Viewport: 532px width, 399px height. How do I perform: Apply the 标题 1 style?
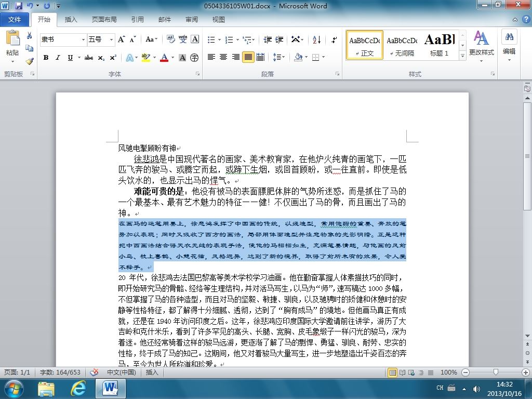tap(440, 45)
